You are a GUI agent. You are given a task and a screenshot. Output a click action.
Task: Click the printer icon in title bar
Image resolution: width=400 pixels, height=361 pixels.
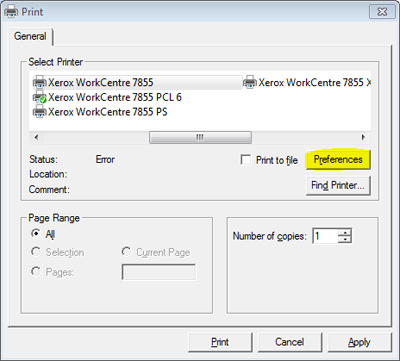[x=11, y=12]
